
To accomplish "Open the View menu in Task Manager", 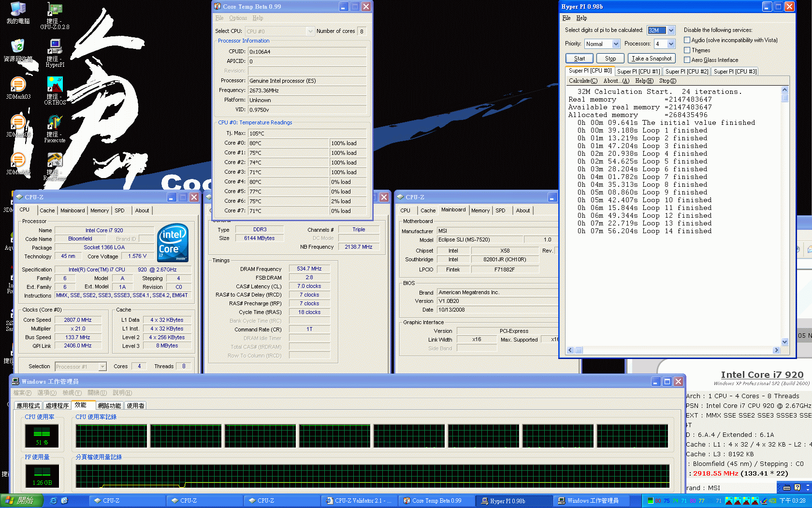I will 72,393.
